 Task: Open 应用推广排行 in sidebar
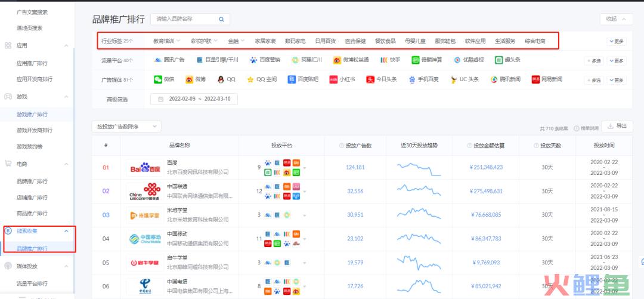point(32,63)
